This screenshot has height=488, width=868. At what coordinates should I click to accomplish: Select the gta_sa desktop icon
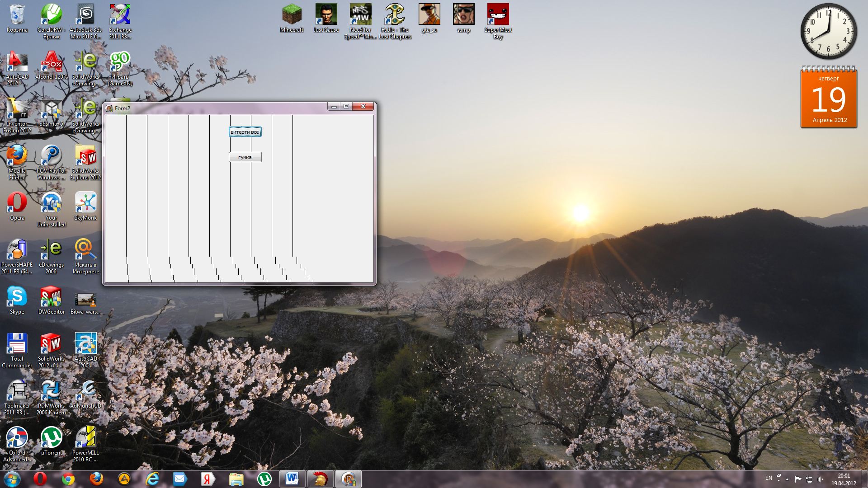pyautogui.click(x=429, y=19)
